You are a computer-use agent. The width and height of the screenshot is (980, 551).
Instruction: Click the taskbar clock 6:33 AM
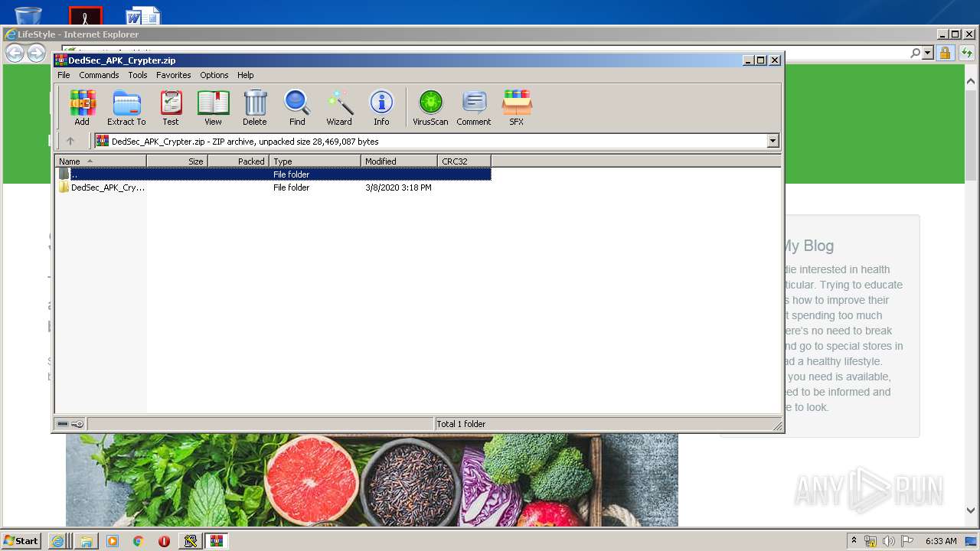[941, 541]
